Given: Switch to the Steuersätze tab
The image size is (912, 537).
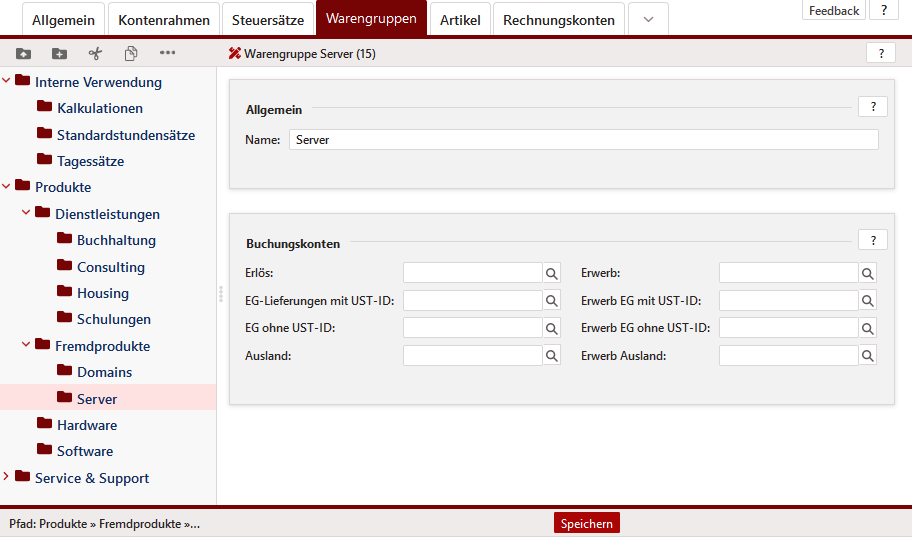Looking at the screenshot, I should [x=268, y=20].
